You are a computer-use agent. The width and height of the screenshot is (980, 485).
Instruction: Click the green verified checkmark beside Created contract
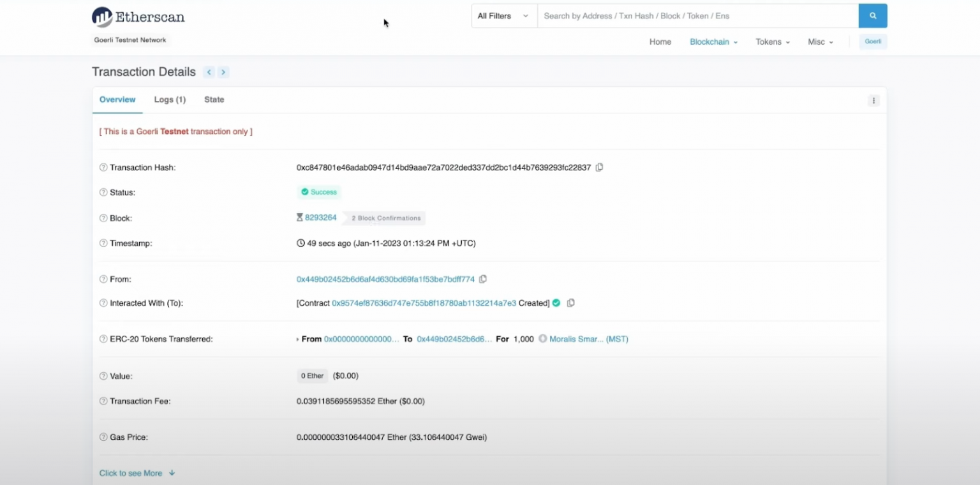tap(556, 303)
